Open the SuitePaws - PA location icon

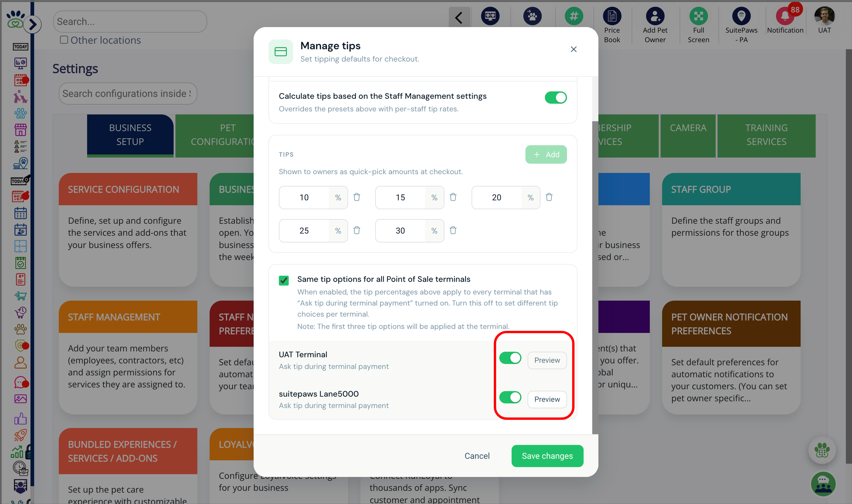click(741, 16)
